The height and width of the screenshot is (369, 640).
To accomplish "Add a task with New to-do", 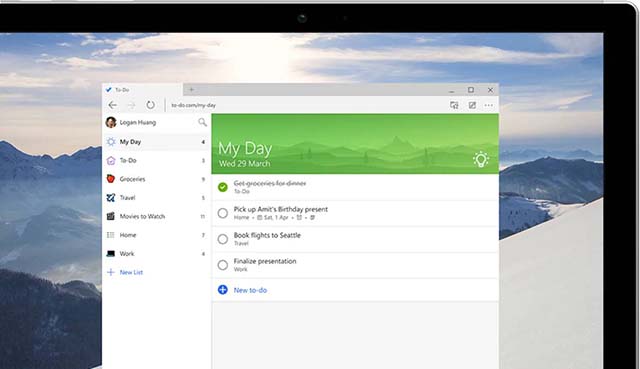I will (x=355, y=290).
